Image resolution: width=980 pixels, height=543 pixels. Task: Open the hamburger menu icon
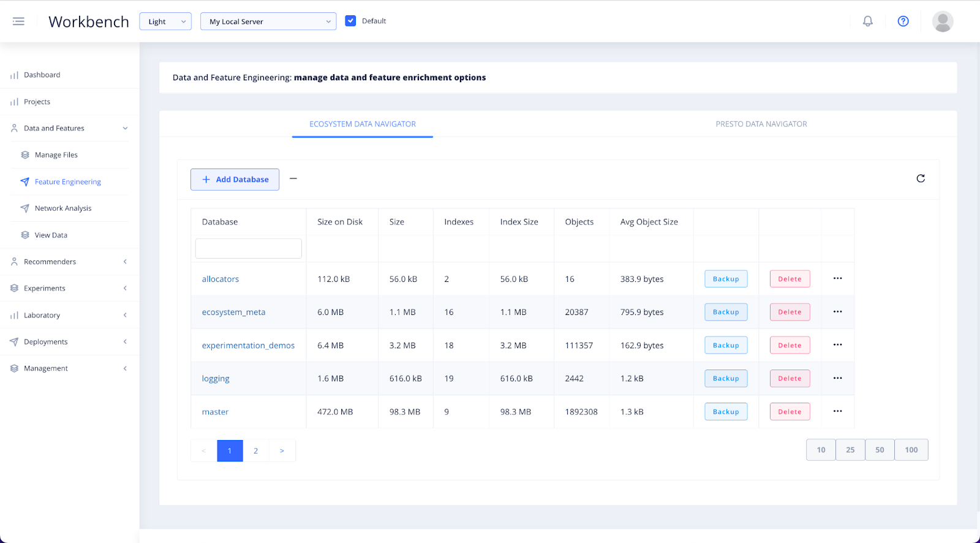(x=18, y=21)
